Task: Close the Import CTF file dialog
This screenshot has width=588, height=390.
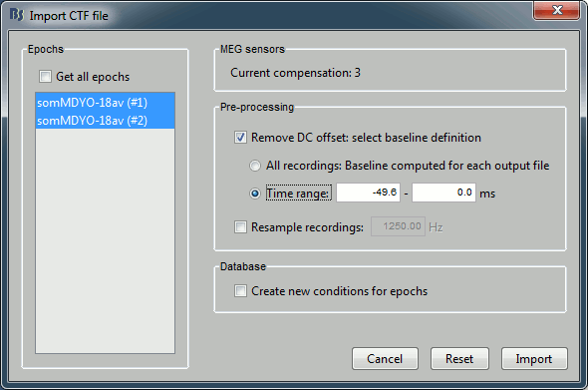Action: (x=556, y=10)
